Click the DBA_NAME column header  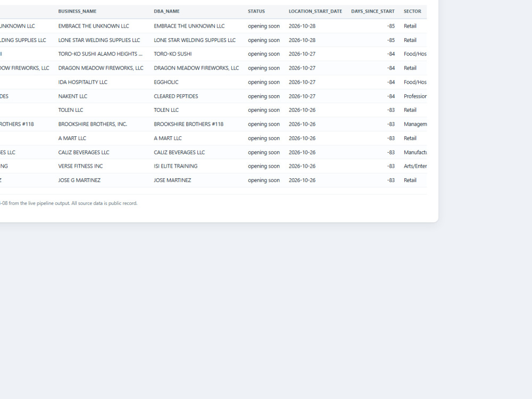tap(167, 11)
